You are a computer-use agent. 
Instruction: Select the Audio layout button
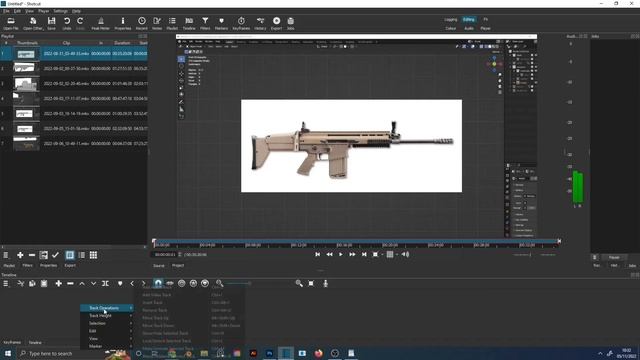coord(469,29)
